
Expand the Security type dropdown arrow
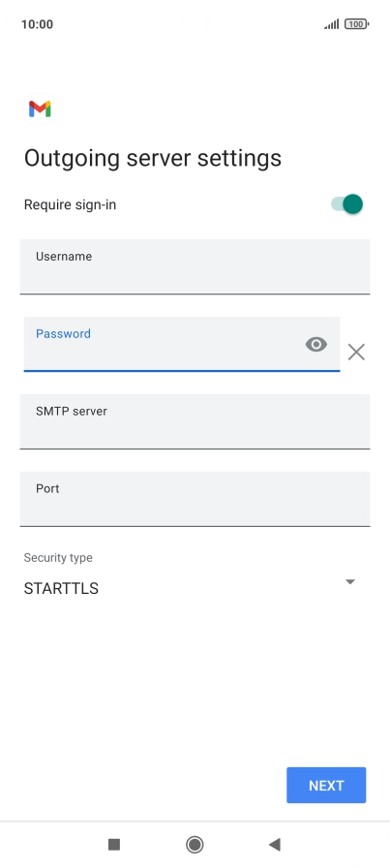(x=349, y=582)
